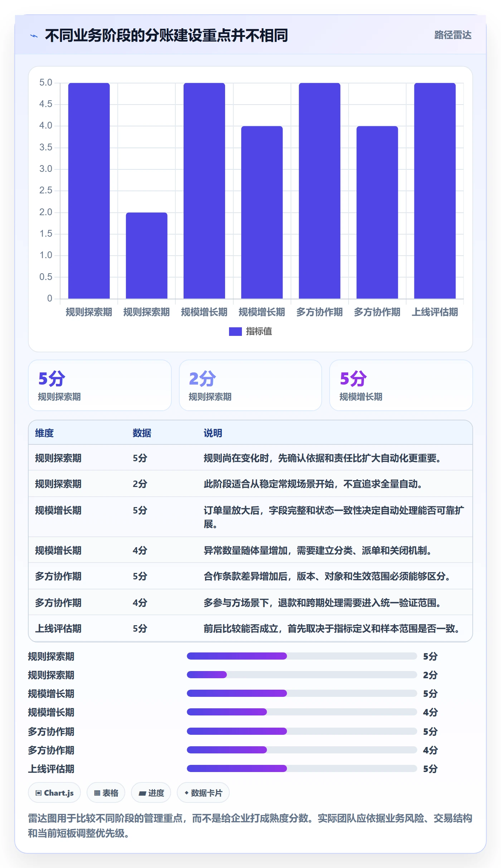Select the 规则探索期 chart bar reaching 2.0
Viewport: 501px width, 868px height.
coord(146,256)
